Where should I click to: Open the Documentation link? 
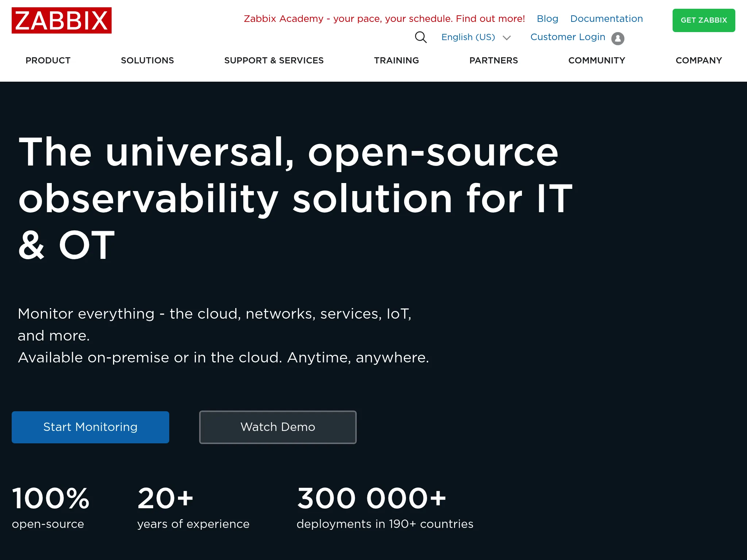tap(607, 19)
